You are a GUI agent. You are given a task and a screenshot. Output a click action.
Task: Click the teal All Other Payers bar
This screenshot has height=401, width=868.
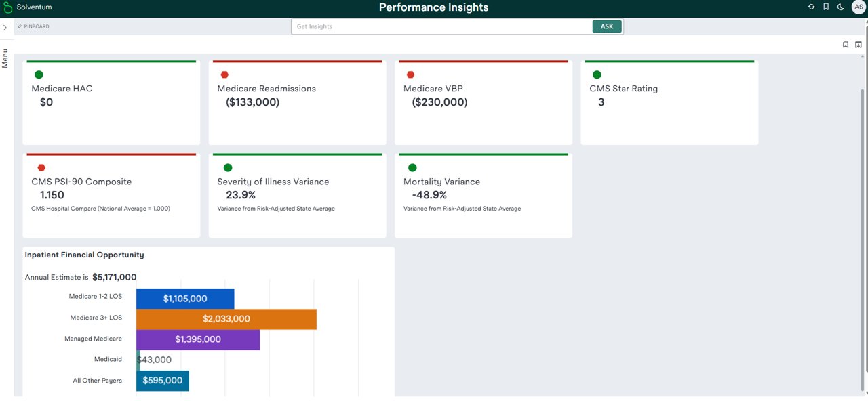163,381
